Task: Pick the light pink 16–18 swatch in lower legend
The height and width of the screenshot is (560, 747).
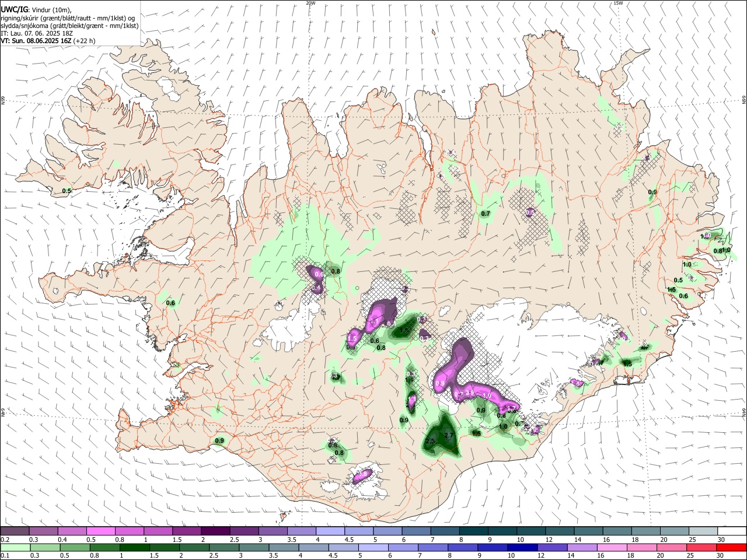Action: [612, 547]
